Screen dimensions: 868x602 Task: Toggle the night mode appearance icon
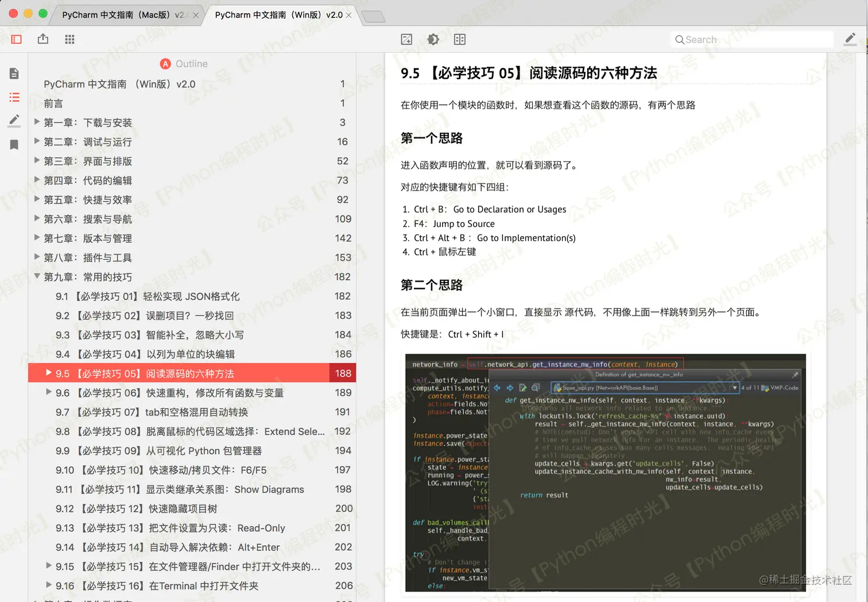[x=433, y=39]
